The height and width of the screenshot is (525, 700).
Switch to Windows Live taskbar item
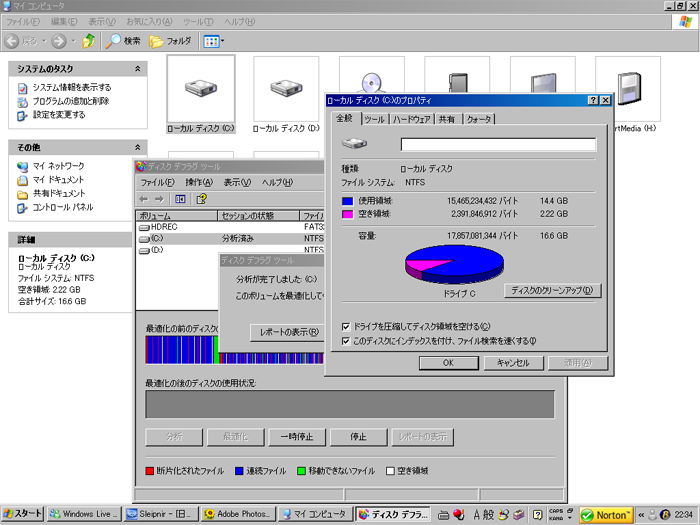pyautogui.click(x=85, y=514)
